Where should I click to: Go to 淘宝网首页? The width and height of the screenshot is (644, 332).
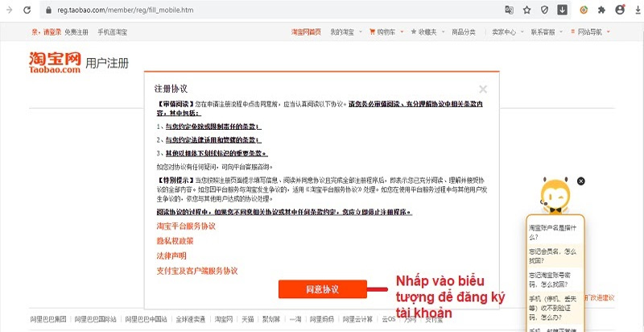pos(307,32)
